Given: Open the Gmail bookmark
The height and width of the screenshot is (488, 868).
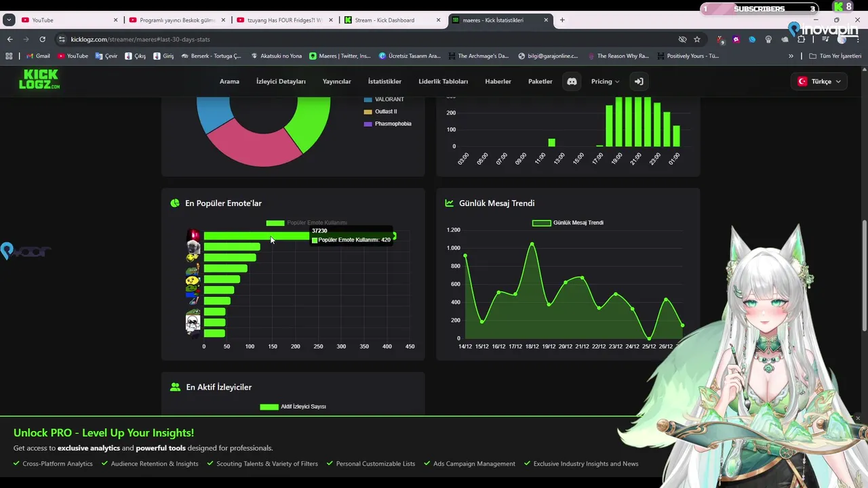Looking at the screenshot, I should 38,56.
